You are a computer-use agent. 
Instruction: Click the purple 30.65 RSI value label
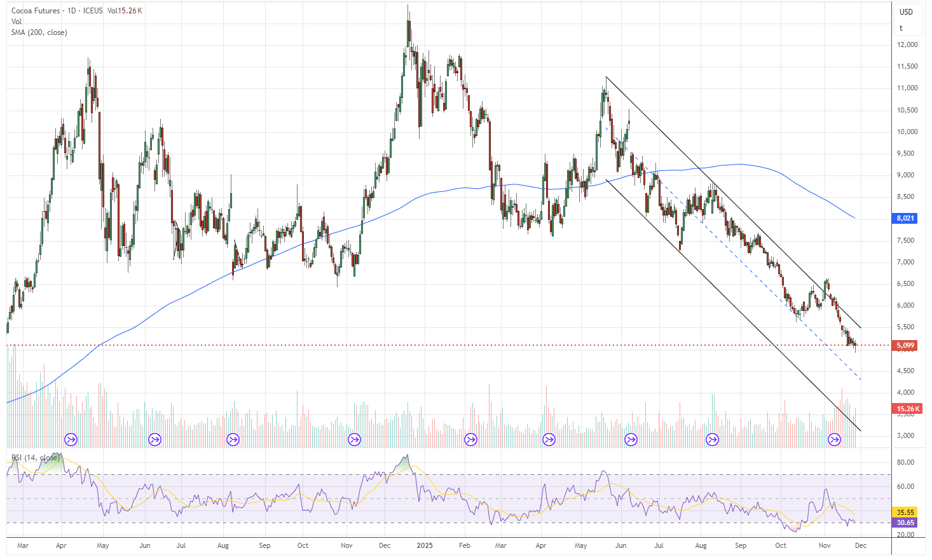click(903, 522)
